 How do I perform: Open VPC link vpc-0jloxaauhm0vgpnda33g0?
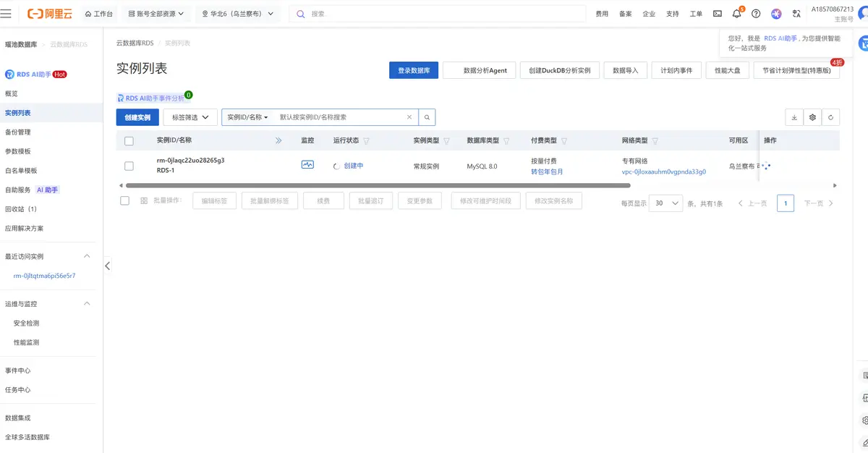coord(664,172)
